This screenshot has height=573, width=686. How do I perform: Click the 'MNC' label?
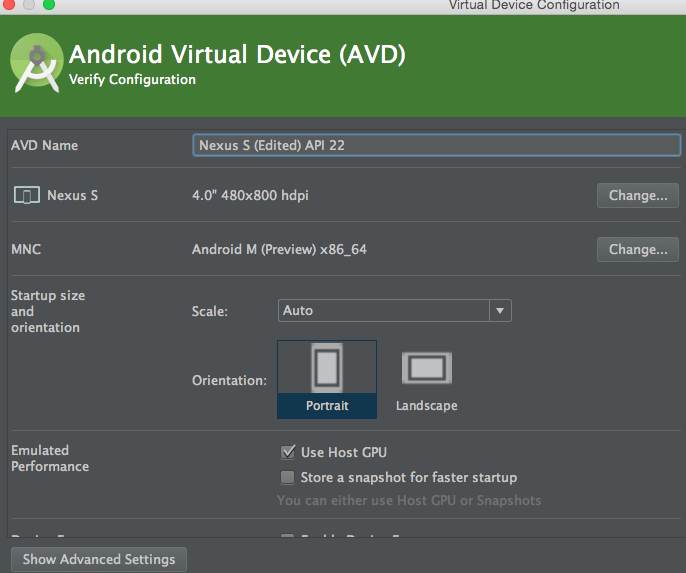[x=26, y=249]
